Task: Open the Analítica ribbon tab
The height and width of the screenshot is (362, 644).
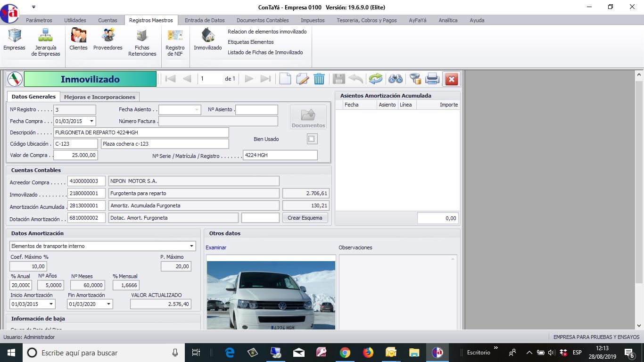Action: tap(448, 20)
